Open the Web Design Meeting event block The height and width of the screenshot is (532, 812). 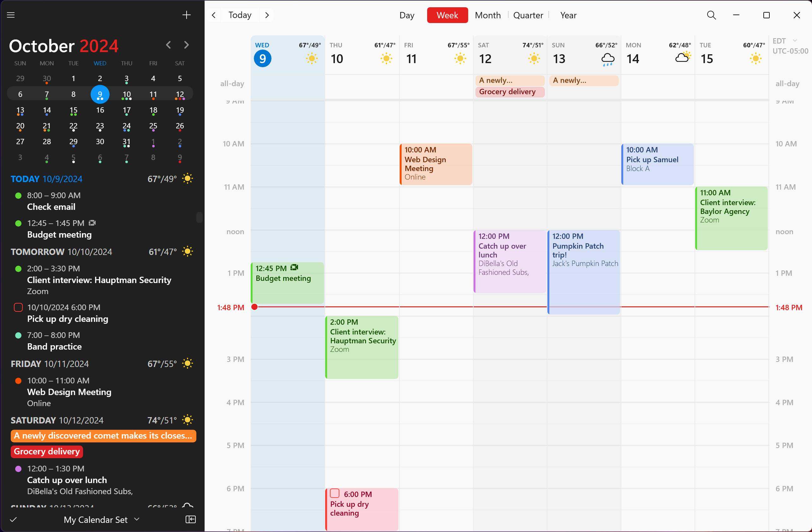coord(436,164)
